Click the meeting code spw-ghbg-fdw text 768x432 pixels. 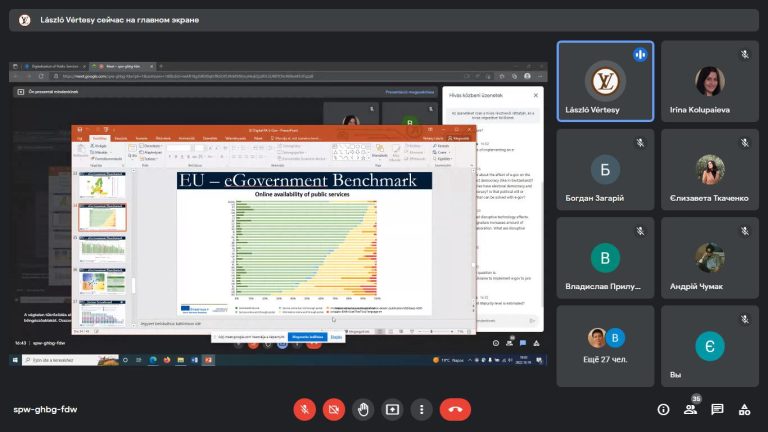(x=45, y=409)
